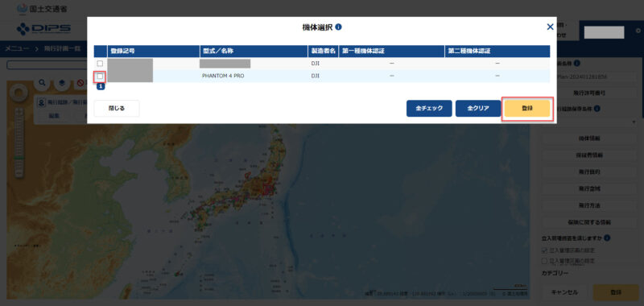Check the first aircraft row checkbox
Screen dimensions: 644x306
coord(100,64)
